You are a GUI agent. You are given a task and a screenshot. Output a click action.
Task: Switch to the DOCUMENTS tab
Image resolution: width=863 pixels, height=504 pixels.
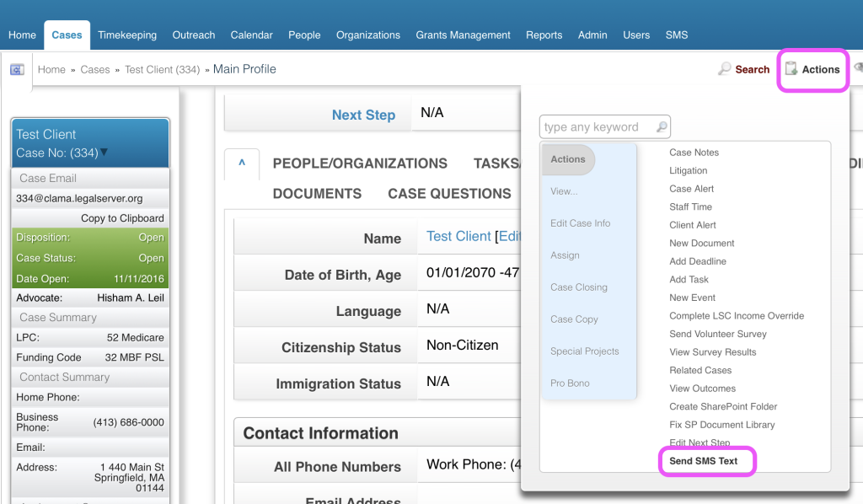(x=317, y=193)
